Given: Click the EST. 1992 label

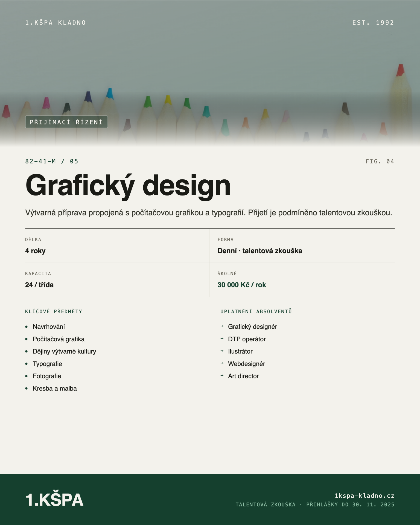Looking at the screenshot, I should click(373, 23).
